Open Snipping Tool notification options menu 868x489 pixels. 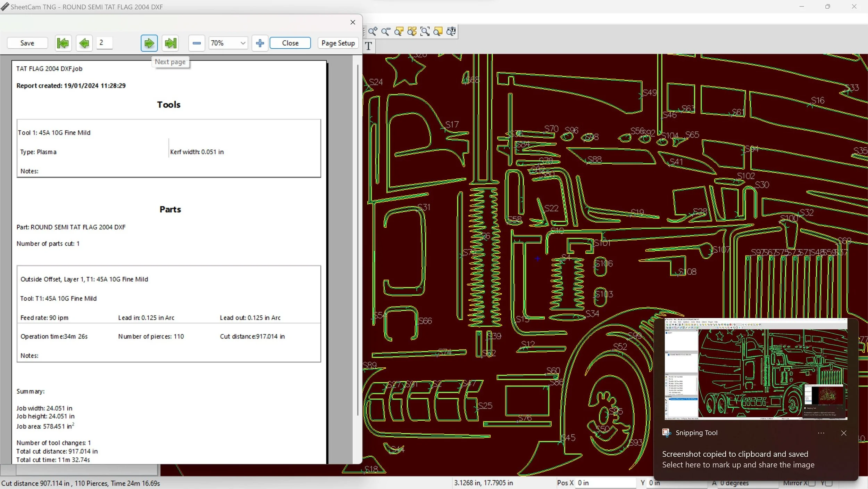pyautogui.click(x=821, y=433)
